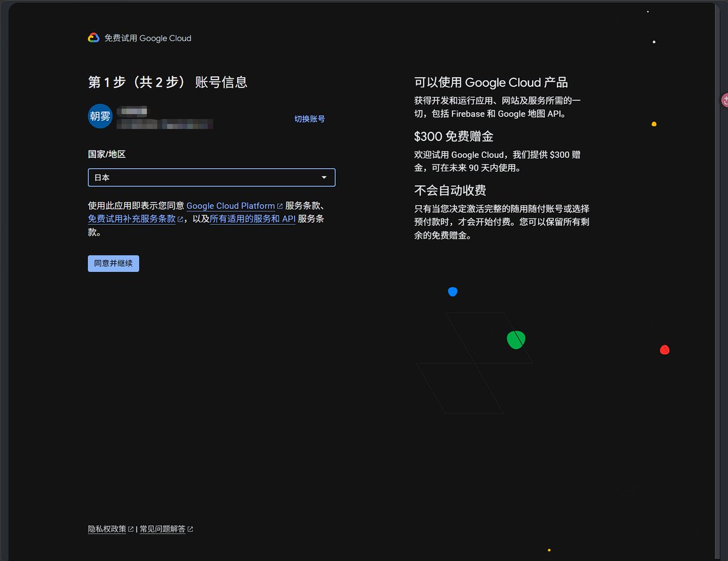Open the 国家/地区 dropdown showing 日本
Viewport: 728px width, 561px height.
tap(212, 177)
